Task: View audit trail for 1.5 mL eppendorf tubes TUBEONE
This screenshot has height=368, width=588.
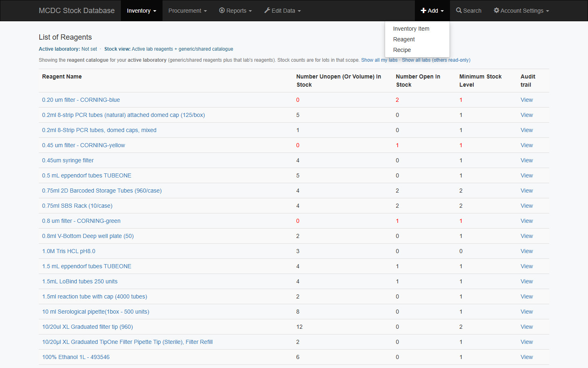Action: click(527, 266)
